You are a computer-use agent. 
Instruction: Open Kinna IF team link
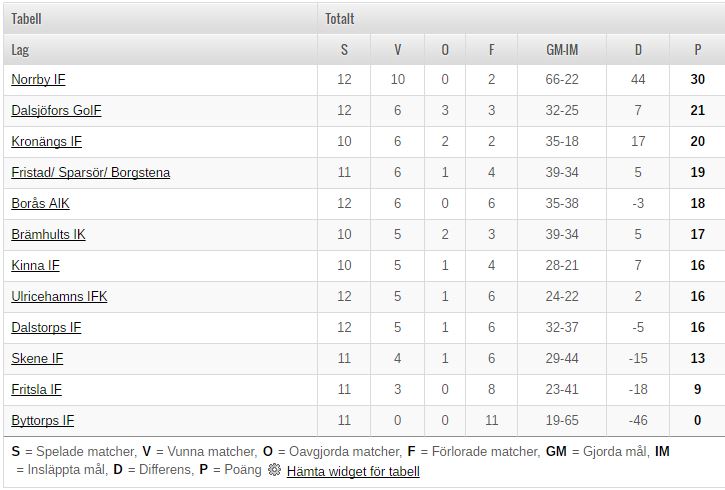(x=35, y=265)
